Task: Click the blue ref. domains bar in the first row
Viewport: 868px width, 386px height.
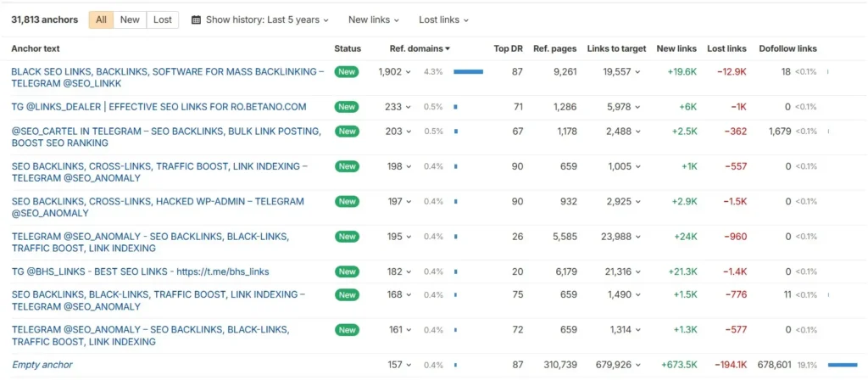Action: (x=468, y=72)
